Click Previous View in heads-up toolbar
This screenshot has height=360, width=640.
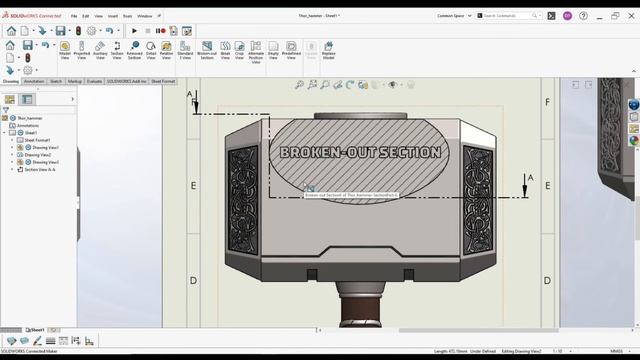pos(325,85)
